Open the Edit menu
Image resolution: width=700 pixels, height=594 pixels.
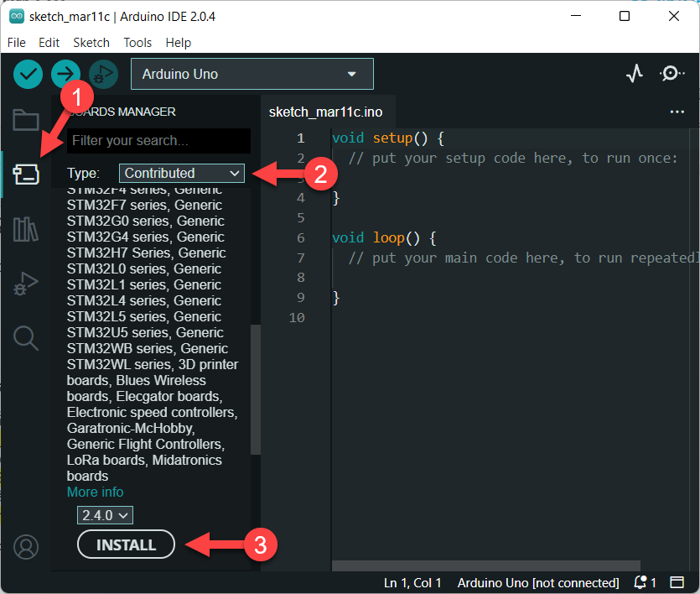coord(49,43)
